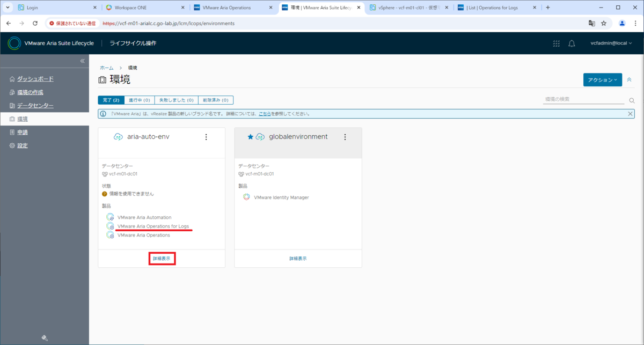
Task: Open データセンター in the sidebar
Action: click(35, 106)
